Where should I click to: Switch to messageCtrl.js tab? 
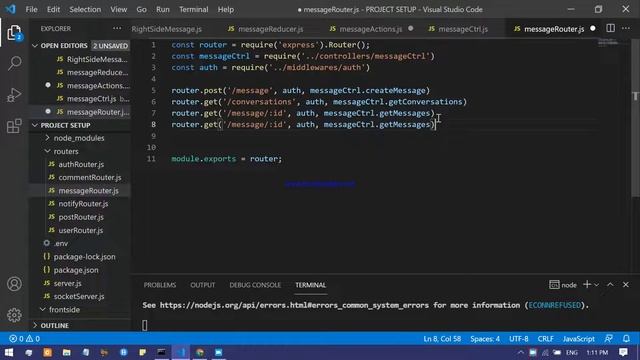(x=463, y=29)
